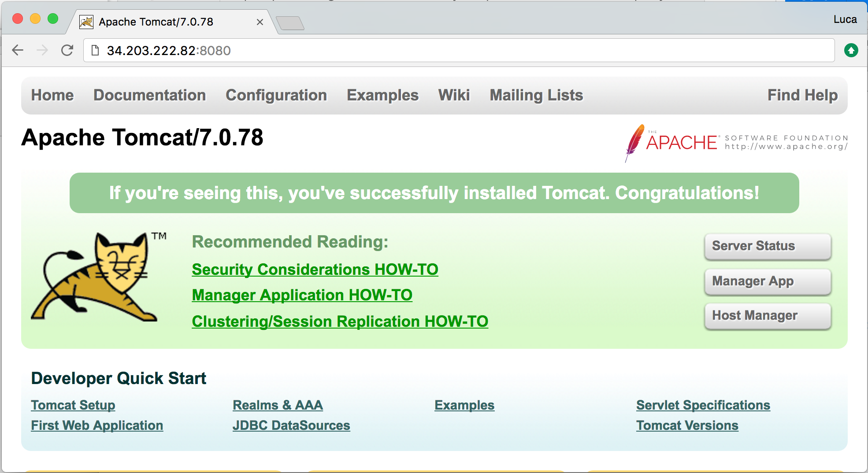Click the page info icon in address bar
This screenshot has width=868, height=473.
(x=95, y=50)
